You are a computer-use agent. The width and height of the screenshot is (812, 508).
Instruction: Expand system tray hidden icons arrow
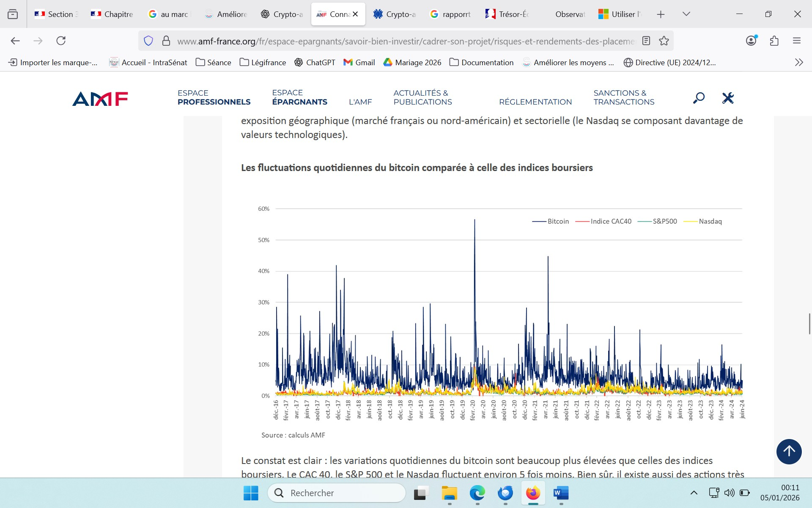click(x=694, y=493)
